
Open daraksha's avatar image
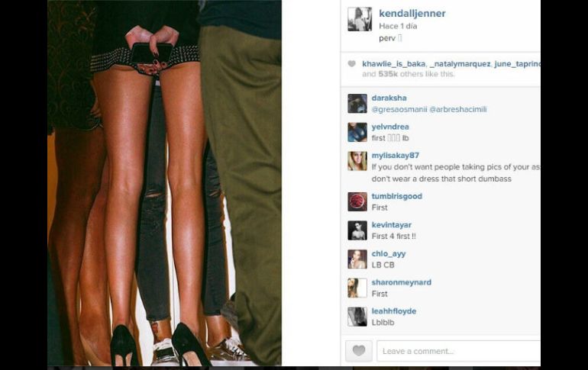357,103
